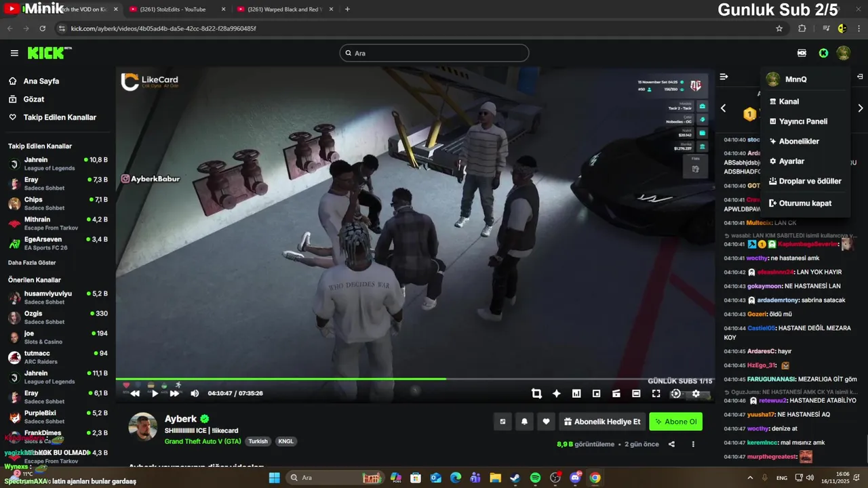Toggle notification bell for Ayberk
The image size is (868, 488).
[524, 422]
